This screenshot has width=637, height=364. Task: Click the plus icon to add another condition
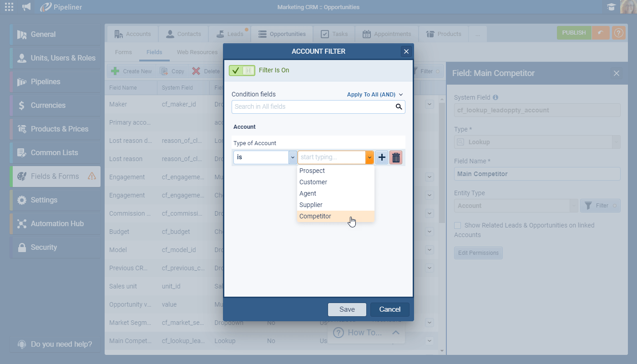[381, 157]
